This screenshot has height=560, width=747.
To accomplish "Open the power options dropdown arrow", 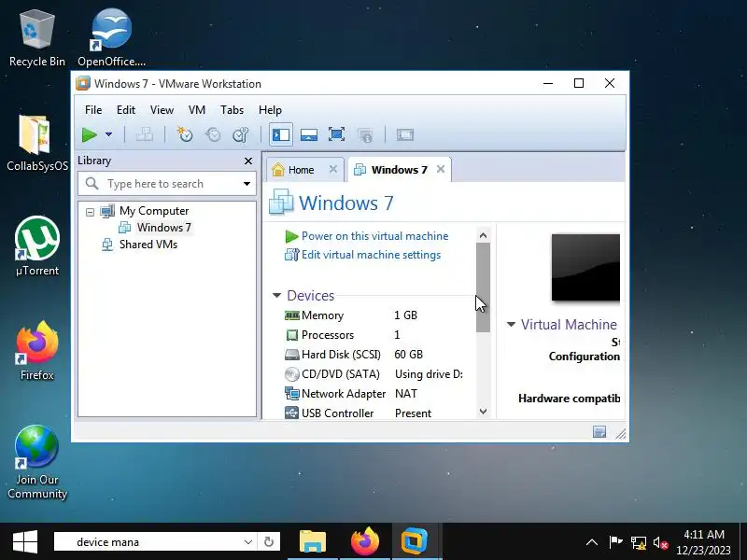I will 108,134.
